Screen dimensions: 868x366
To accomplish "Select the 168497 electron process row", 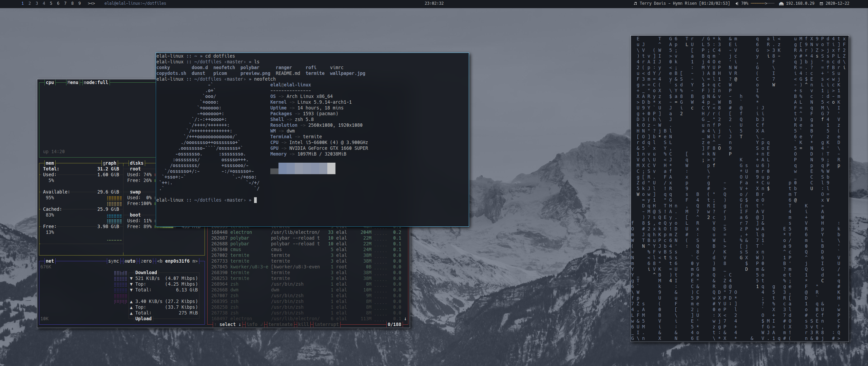I will point(306,319).
